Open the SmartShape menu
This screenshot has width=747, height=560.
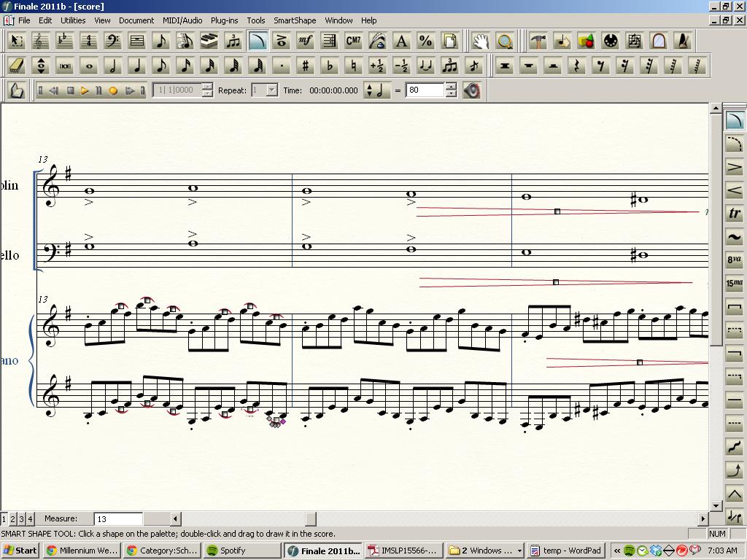coord(295,20)
